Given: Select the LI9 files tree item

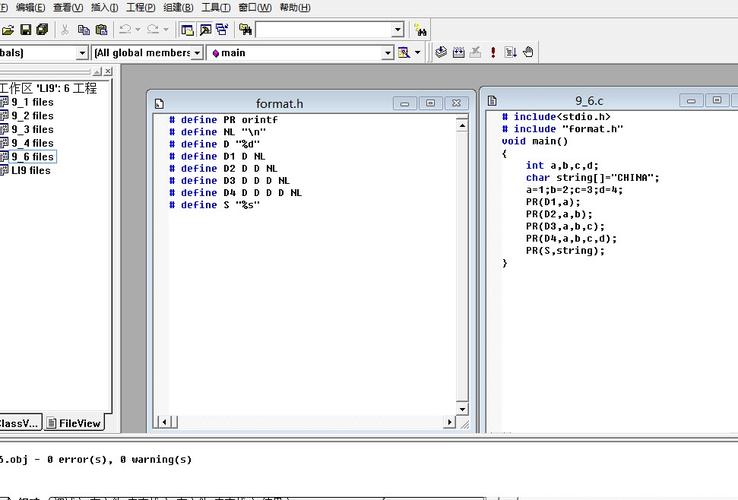Looking at the screenshot, I should pyautogui.click(x=30, y=170).
